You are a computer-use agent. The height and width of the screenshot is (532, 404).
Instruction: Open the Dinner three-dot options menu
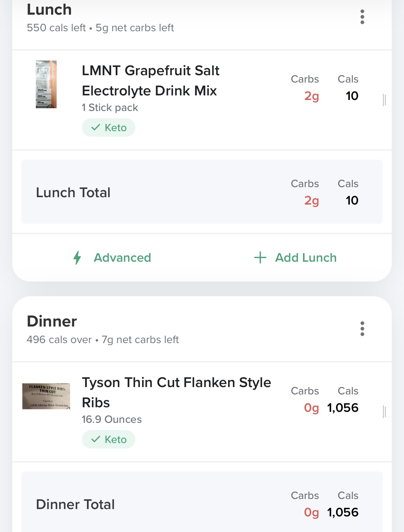click(362, 329)
